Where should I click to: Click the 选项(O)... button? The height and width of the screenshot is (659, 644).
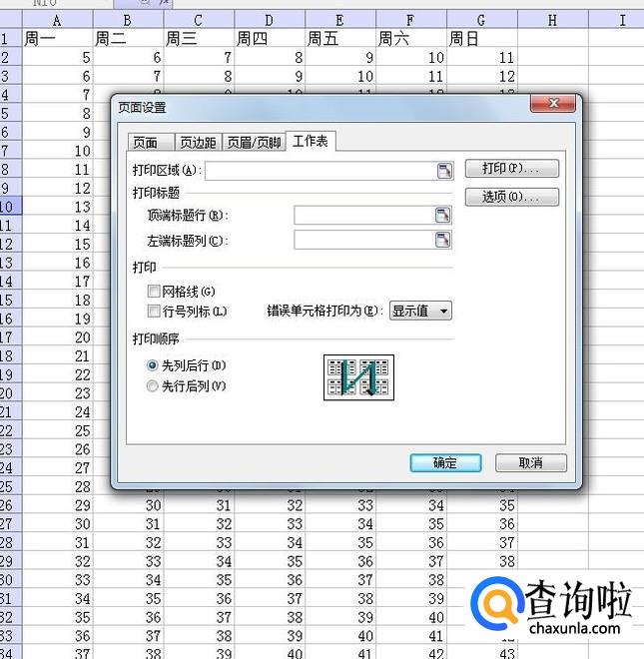tap(512, 197)
